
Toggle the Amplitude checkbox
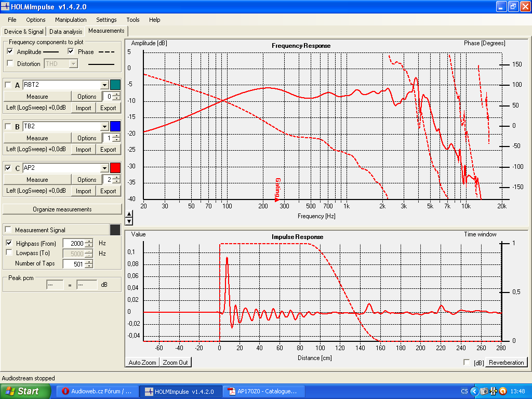(x=10, y=51)
